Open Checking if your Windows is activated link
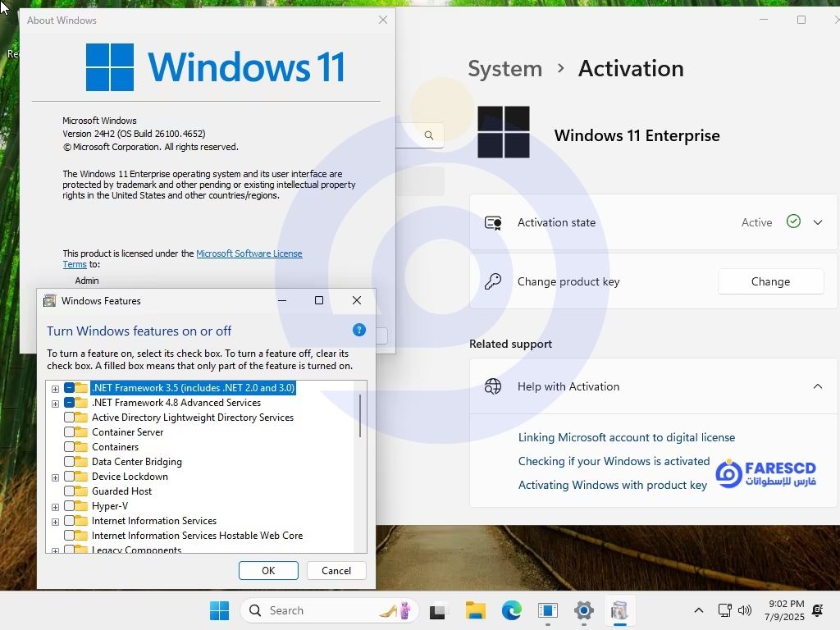 pos(614,461)
